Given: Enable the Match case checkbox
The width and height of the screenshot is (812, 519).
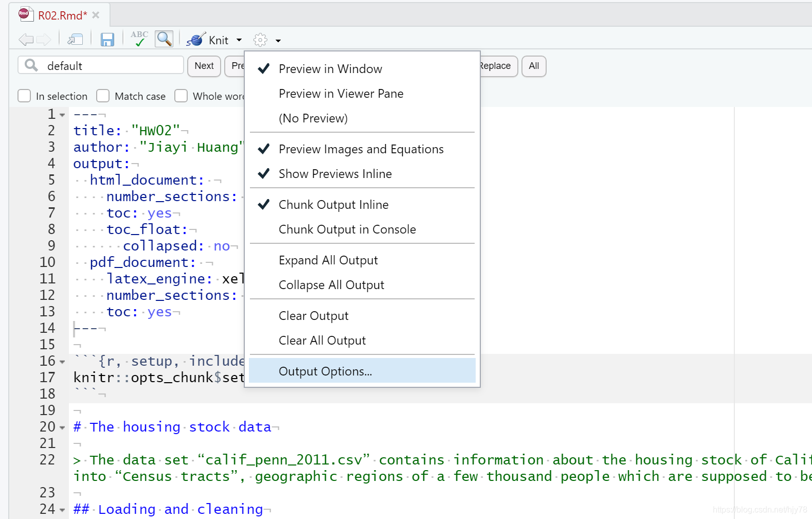Looking at the screenshot, I should pyautogui.click(x=103, y=96).
